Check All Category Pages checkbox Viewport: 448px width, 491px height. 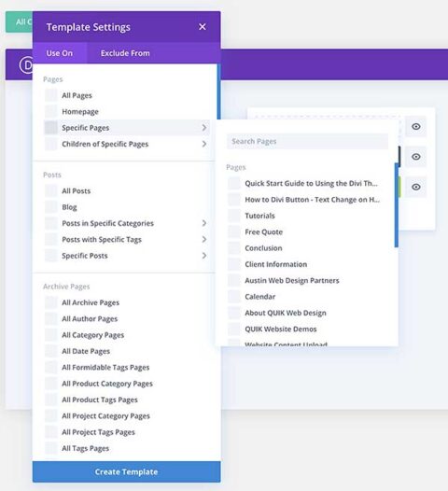pyautogui.click(x=50, y=335)
